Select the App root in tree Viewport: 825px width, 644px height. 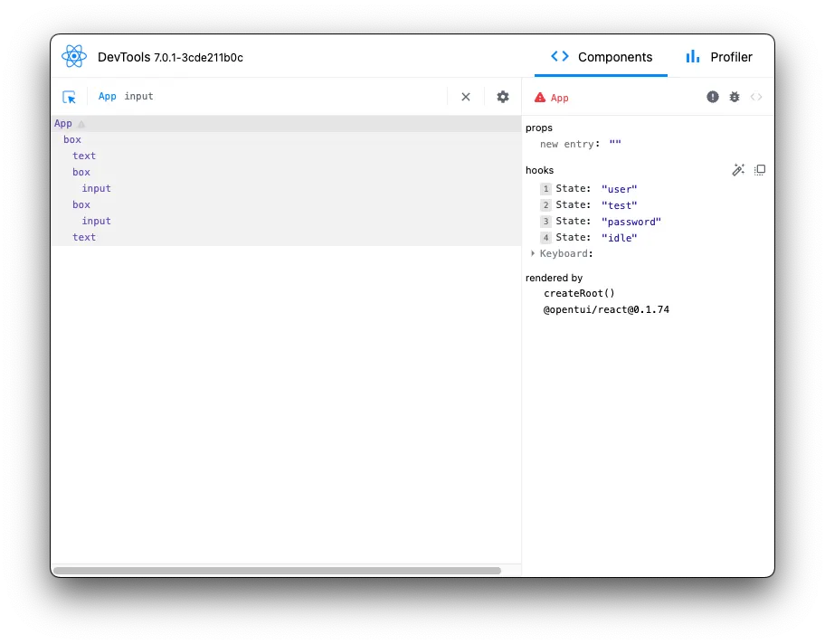[63, 124]
